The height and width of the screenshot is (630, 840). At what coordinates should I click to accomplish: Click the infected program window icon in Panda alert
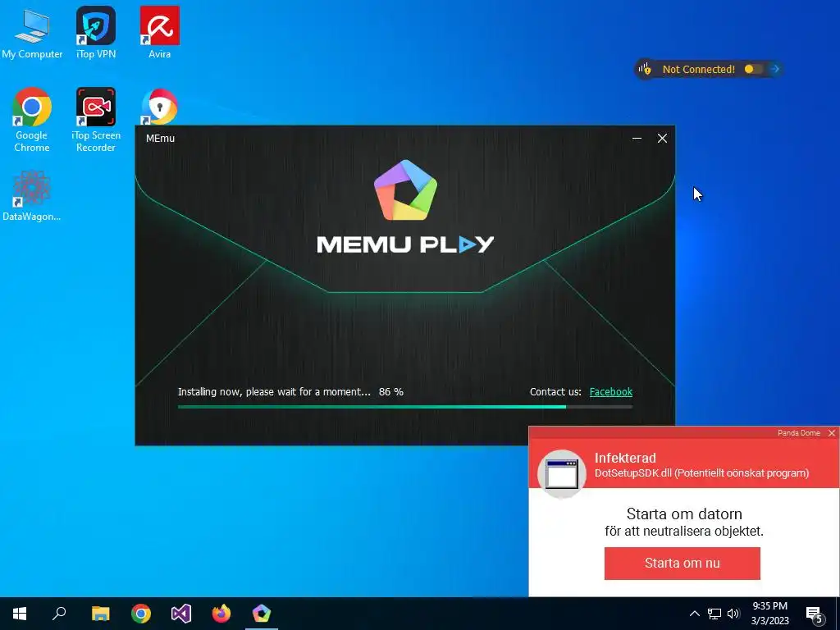(561, 474)
